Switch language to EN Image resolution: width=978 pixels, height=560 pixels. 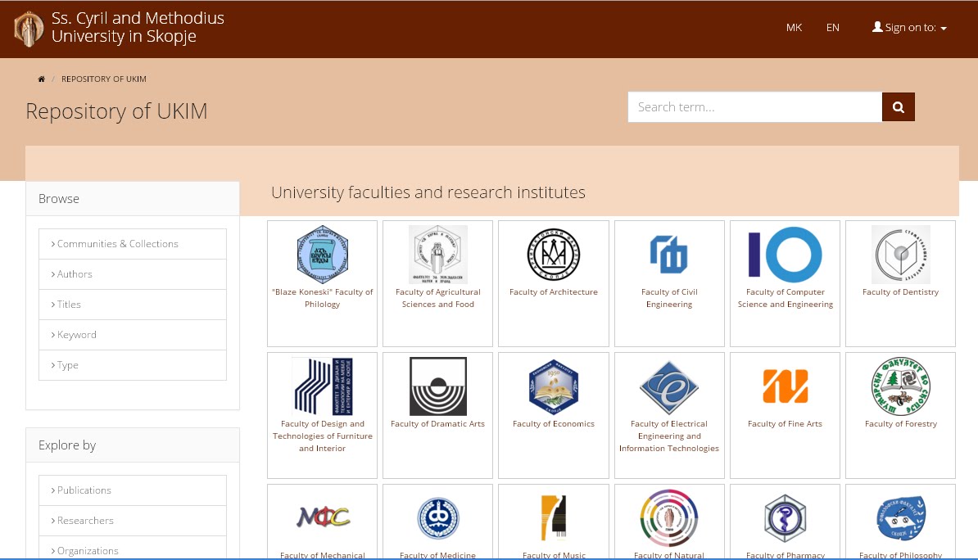coord(833,28)
